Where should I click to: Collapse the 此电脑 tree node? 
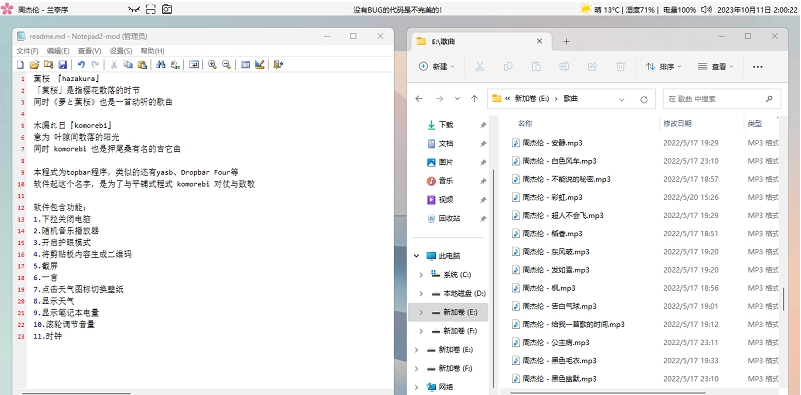[x=416, y=255]
